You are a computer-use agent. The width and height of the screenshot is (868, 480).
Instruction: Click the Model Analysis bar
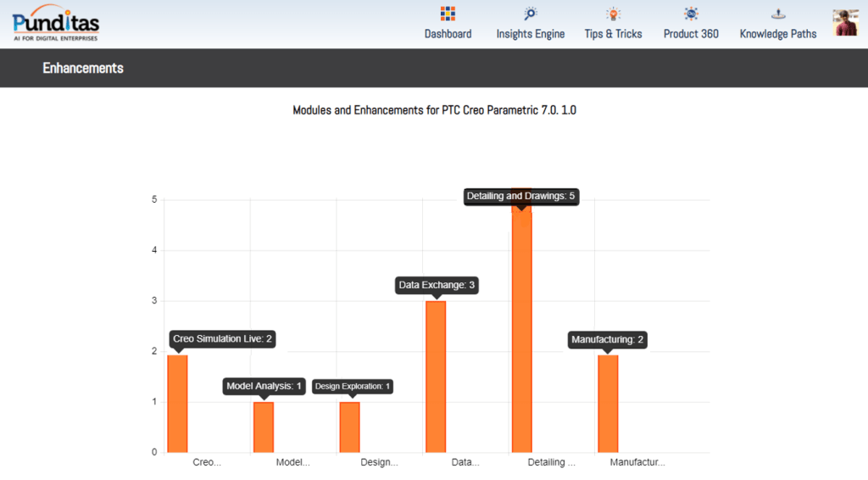click(x=264, y=427)
